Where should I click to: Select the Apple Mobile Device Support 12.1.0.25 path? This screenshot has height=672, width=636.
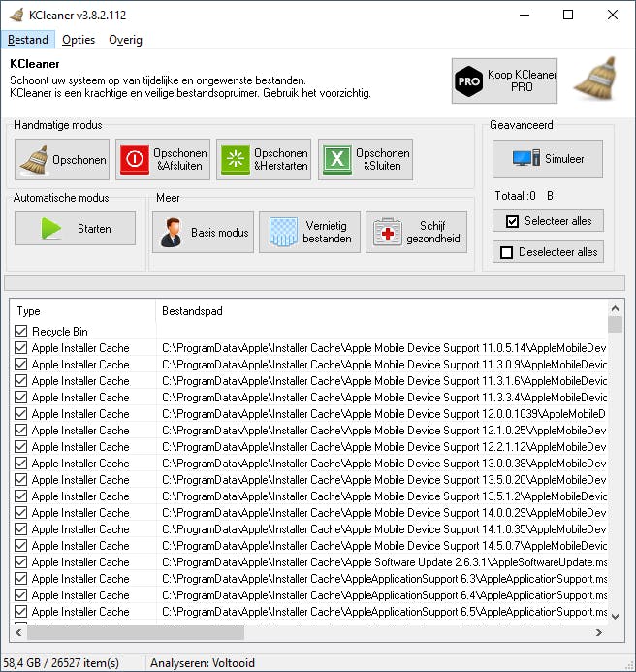tap(384, 431)
